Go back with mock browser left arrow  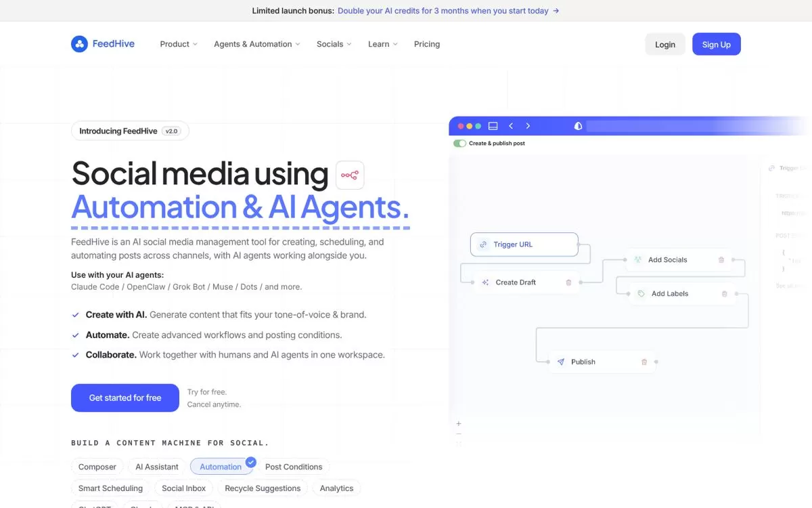click(x=511, y=126)
